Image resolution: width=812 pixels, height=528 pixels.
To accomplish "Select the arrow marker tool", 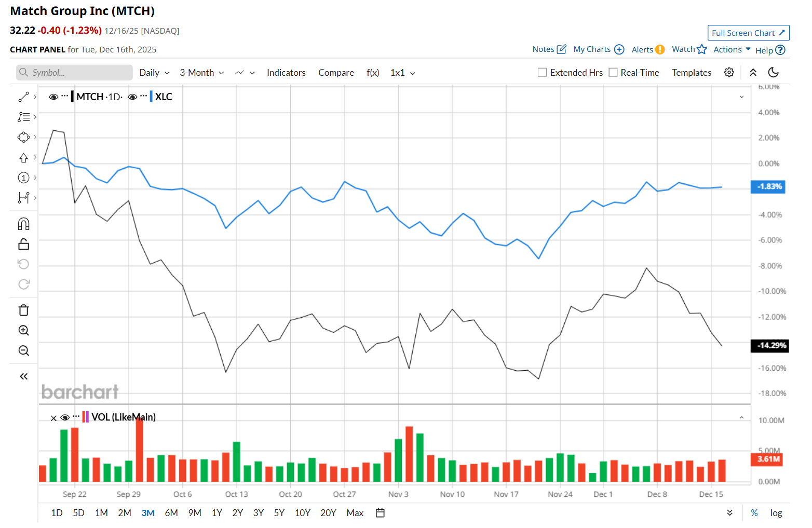I will [x=24, y=158].
